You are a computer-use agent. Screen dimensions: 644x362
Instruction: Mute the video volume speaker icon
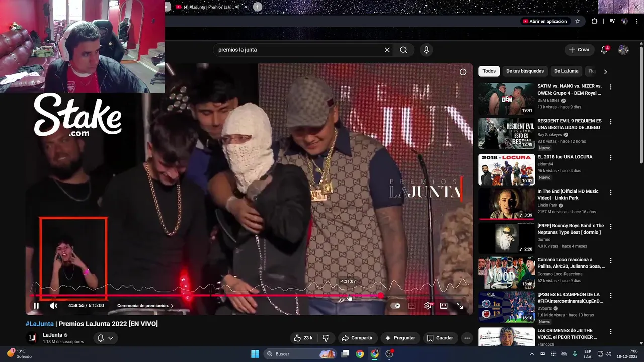click(x=54, y=305)
